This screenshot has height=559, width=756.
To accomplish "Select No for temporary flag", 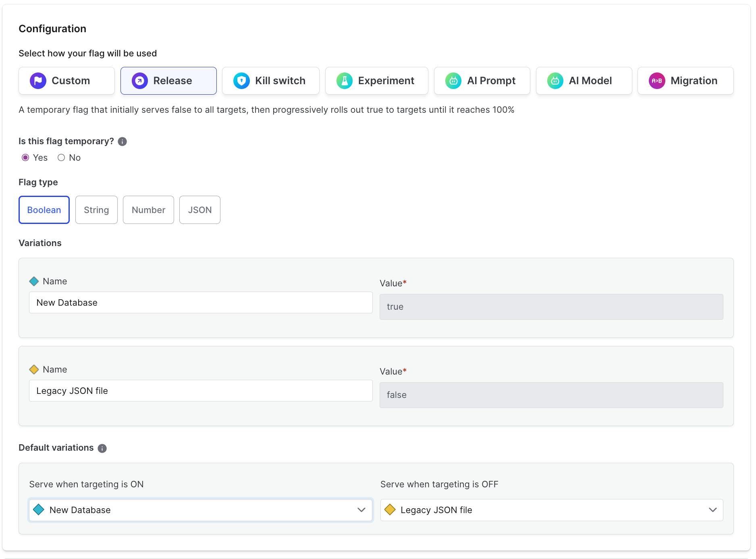I will tap(61, 158).
